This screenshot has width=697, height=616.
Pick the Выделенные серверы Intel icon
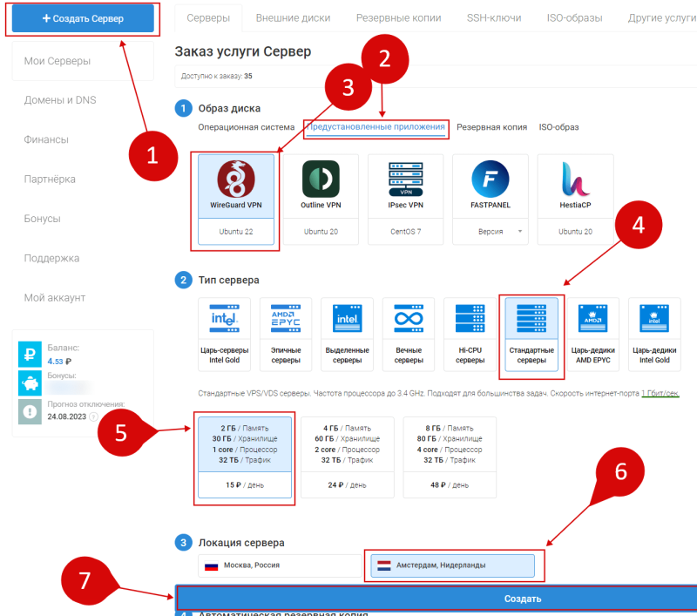[347, 318]
